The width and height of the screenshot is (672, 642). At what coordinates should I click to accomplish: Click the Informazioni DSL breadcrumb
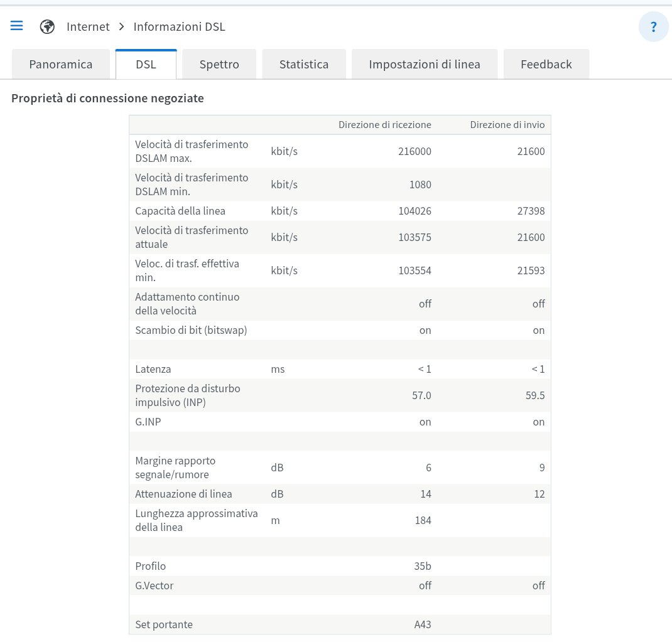pos(179,26)
